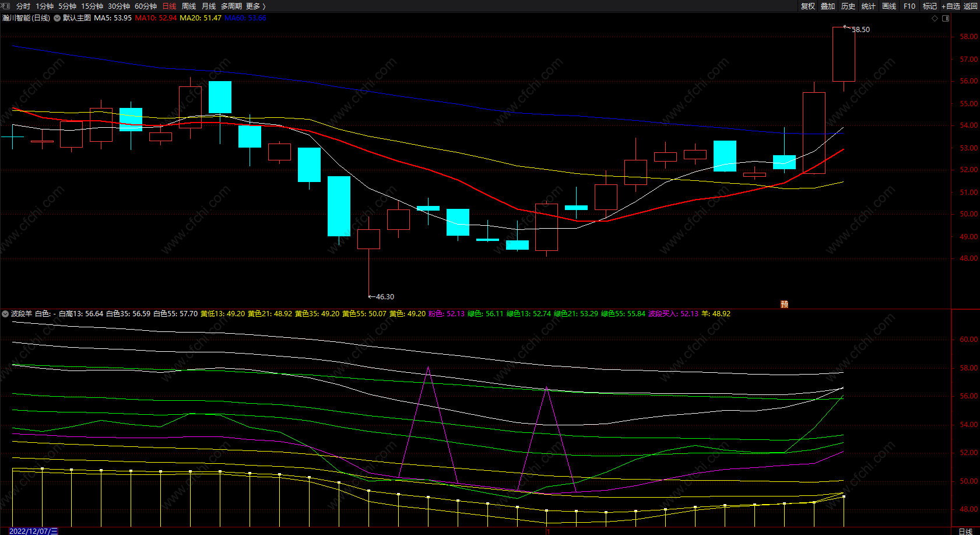This screenshot has height=535, width=980.
Task: Switch to the 分时 intraday view
Action: click(23, 6)
